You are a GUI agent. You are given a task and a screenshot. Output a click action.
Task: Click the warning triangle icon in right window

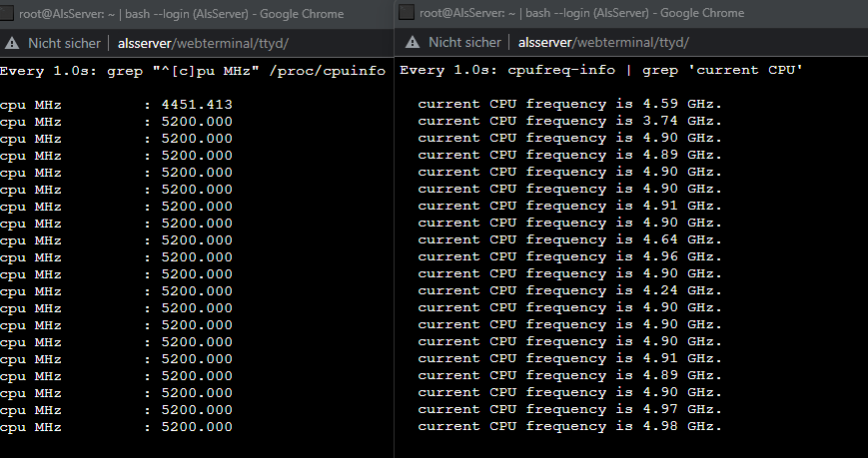(412, 42)
